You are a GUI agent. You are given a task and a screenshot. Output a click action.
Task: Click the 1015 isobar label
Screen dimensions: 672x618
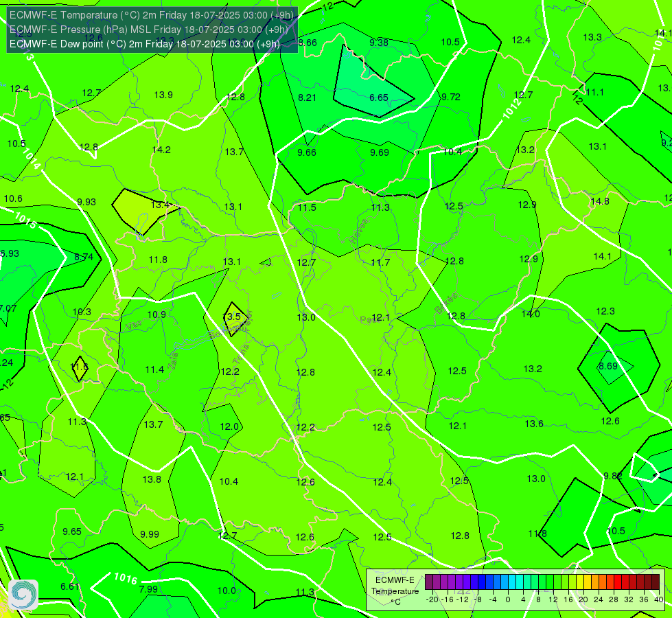(x=25, y=220)
